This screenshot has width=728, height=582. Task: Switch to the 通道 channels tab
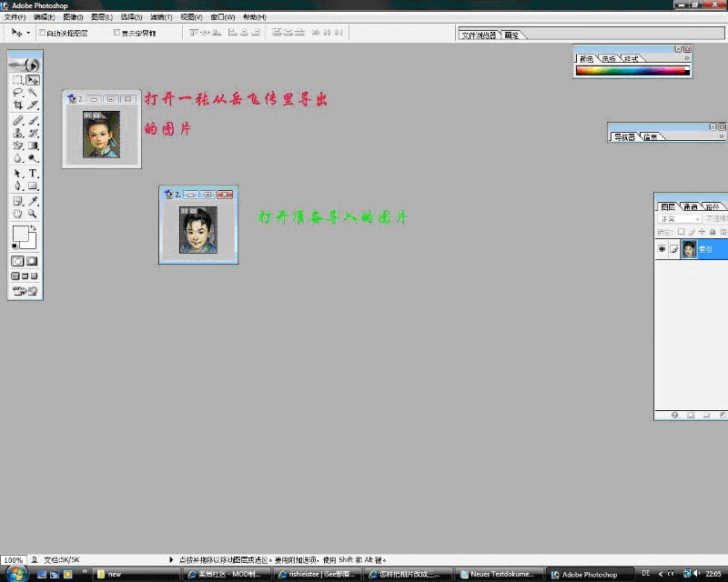(x=691, y=206)
